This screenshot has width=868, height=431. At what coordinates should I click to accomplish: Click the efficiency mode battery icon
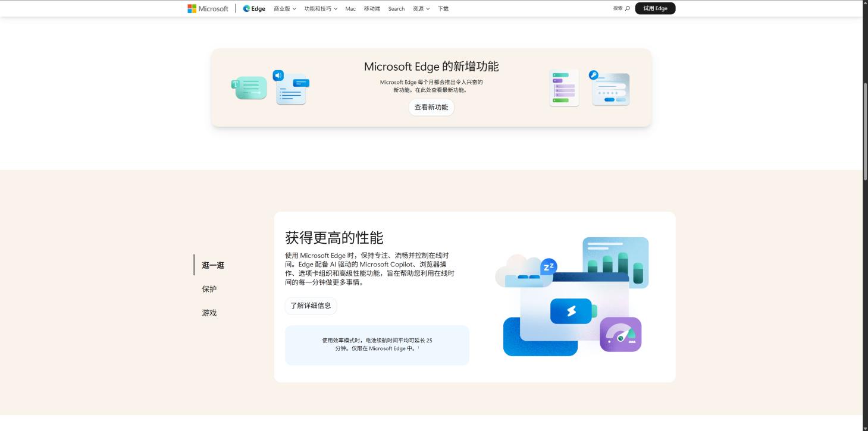coord(573,311)
